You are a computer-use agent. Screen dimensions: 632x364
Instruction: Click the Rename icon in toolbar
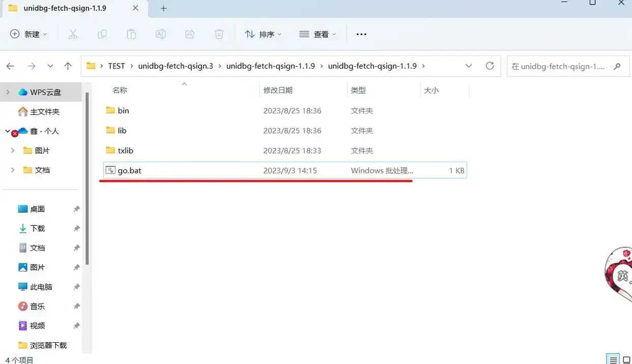(x=160, y=34)
